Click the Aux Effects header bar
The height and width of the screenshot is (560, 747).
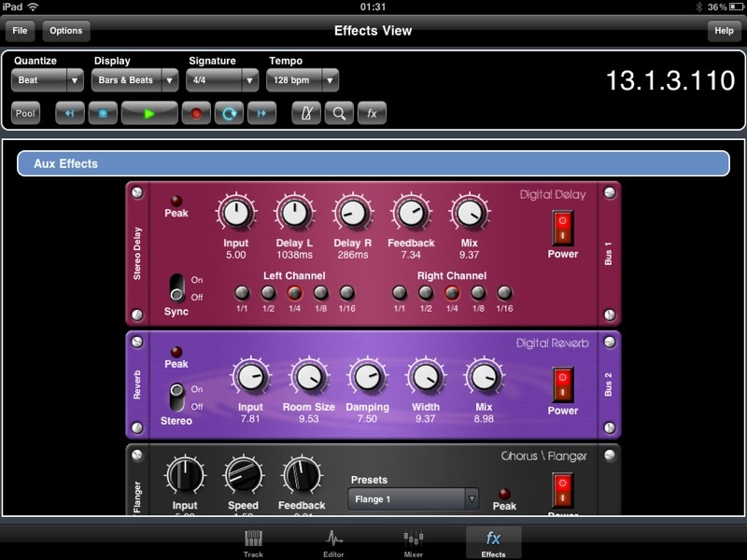point(373,164)
